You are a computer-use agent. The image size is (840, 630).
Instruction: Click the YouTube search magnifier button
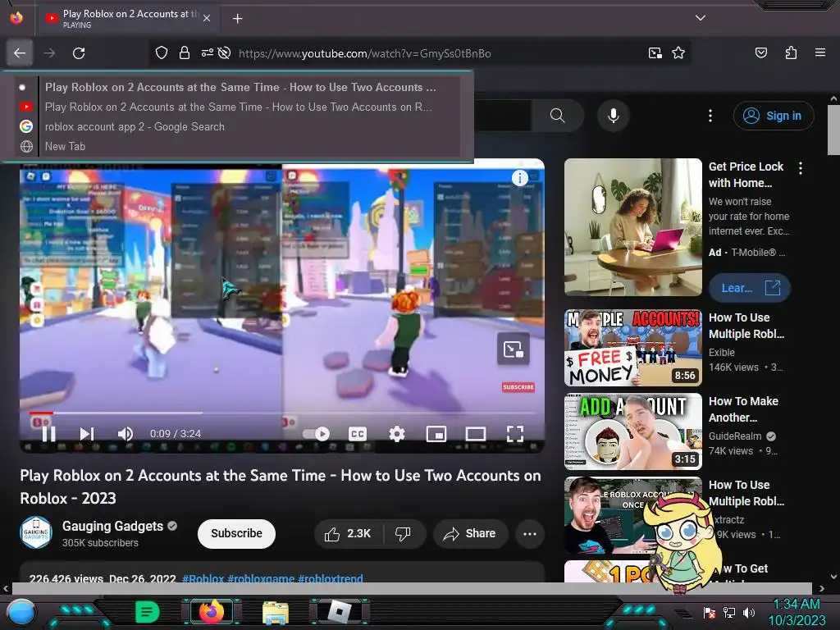click(x=557, y=115)
